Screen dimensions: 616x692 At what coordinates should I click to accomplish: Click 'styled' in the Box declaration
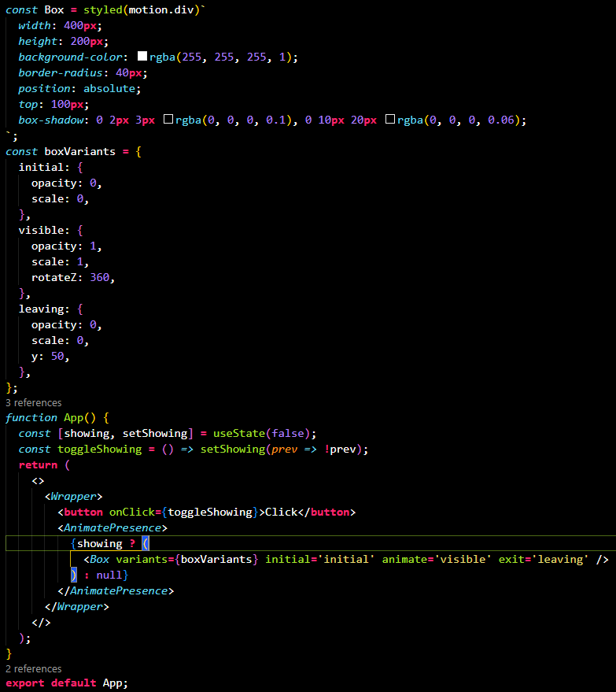103,9
